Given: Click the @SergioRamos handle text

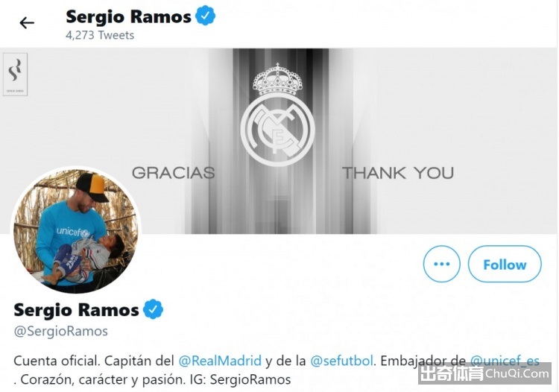Looking at the screenshot, I should coord(60,331).
